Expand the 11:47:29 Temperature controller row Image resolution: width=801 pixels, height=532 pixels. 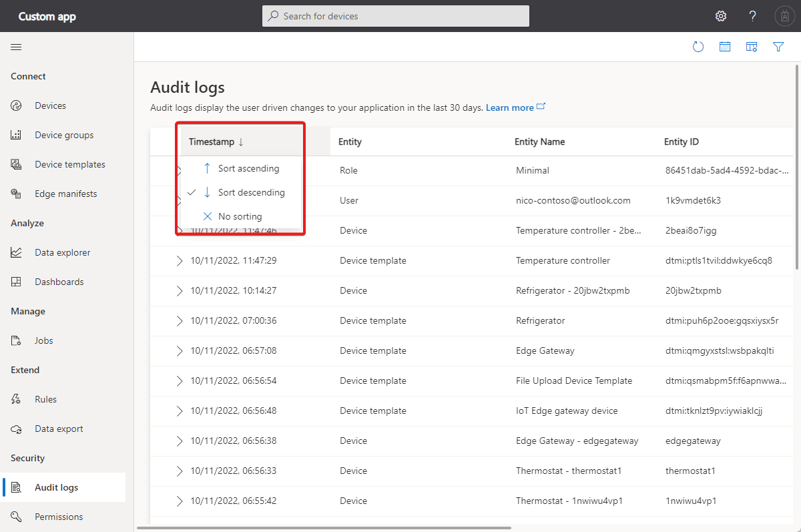tap(179, 260)
